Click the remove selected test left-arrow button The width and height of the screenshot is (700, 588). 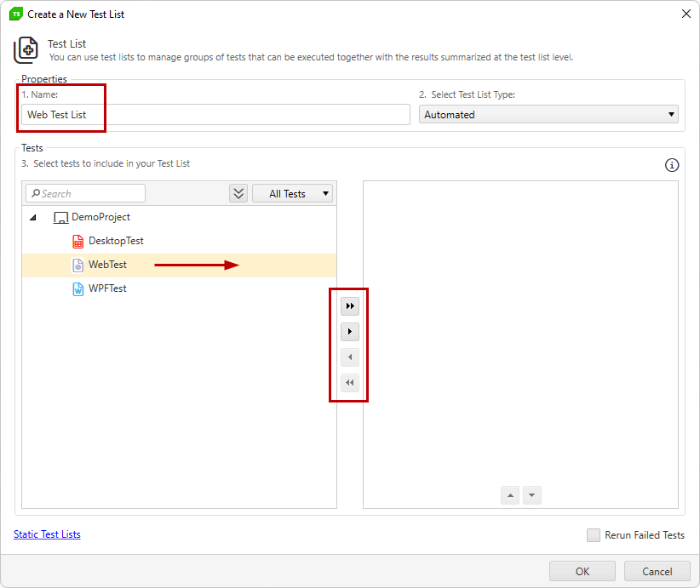point(349,357)
